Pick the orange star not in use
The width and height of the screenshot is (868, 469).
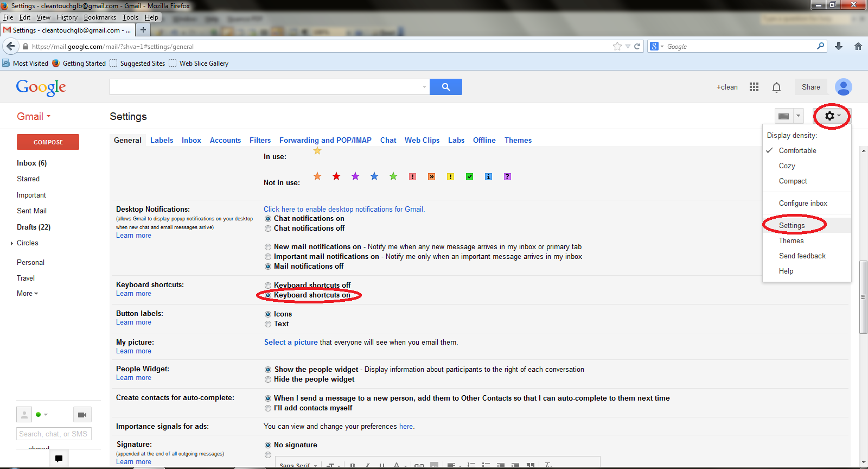pos(317,176)
